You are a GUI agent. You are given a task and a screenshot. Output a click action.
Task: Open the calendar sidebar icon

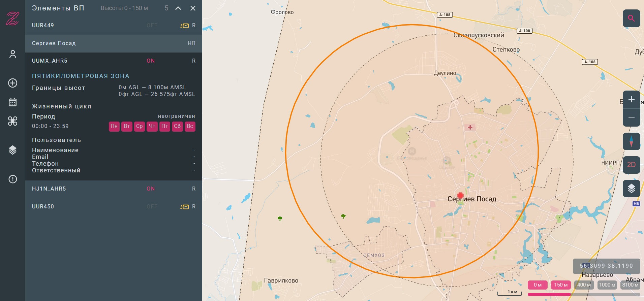pyautogui.click(x=13, y=102)
